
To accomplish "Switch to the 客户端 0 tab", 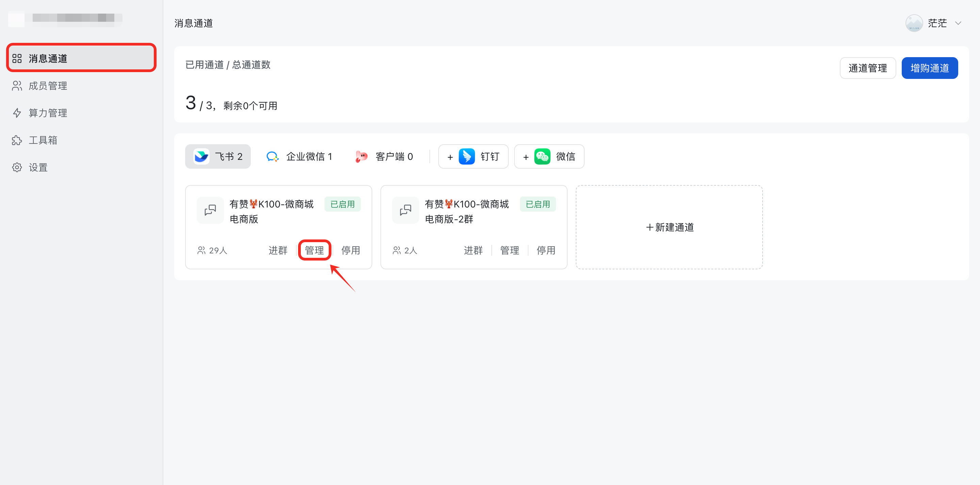I will click(x=384, y=156).
